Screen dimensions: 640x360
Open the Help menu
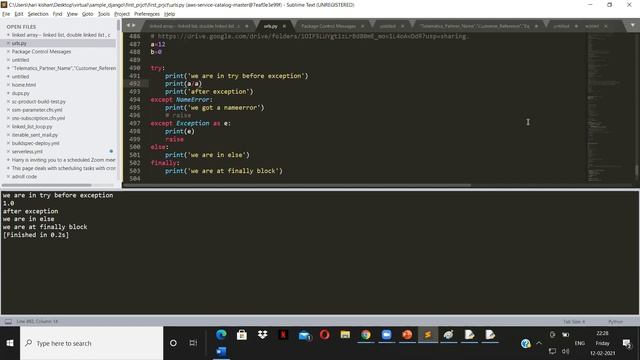[x=169, y=14]
